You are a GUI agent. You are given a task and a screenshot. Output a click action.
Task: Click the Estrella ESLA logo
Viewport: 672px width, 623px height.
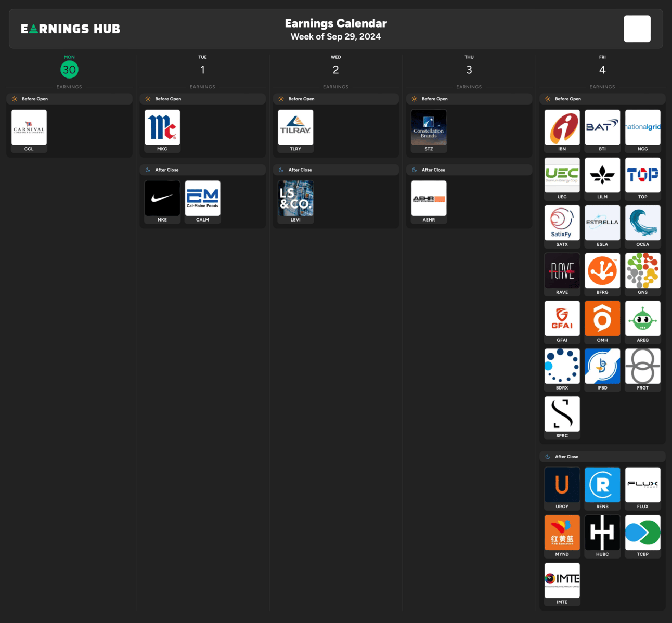point(602,223)
